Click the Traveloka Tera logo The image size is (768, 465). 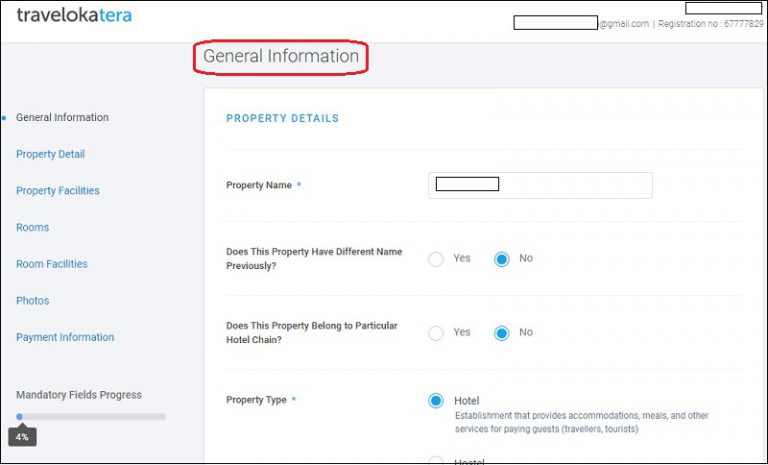tap(74, 16)
